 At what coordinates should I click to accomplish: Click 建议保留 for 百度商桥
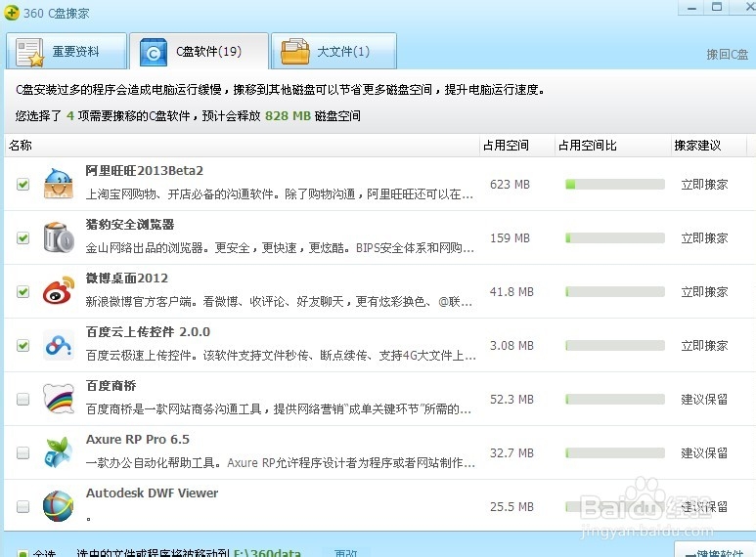[704, 399]
